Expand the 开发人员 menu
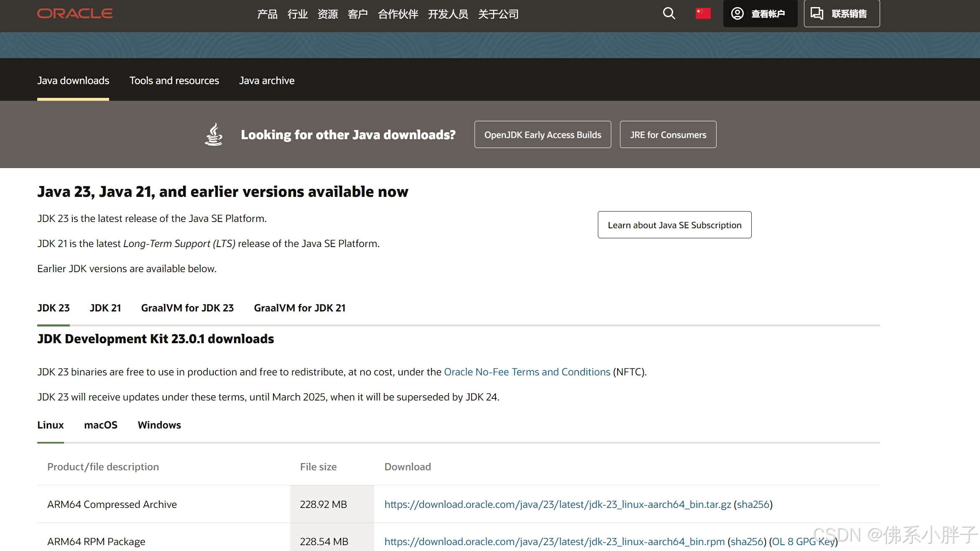The width and height of the screenshot is (980, 551). pos(448,14)
